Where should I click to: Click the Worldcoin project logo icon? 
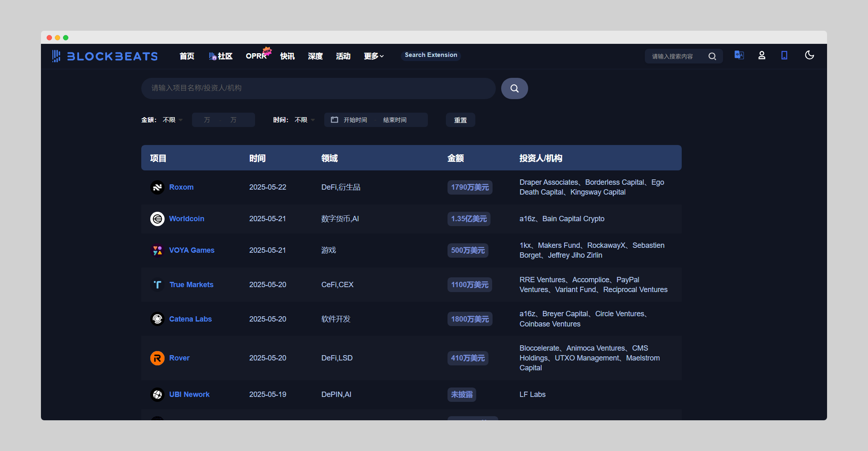click(x=157, y=219)
